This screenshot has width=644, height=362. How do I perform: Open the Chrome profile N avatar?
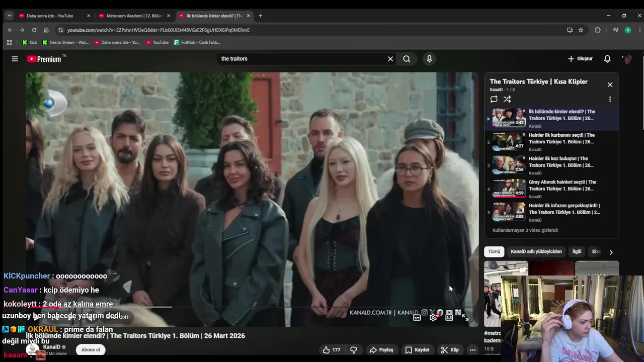[x=627, y=30]
